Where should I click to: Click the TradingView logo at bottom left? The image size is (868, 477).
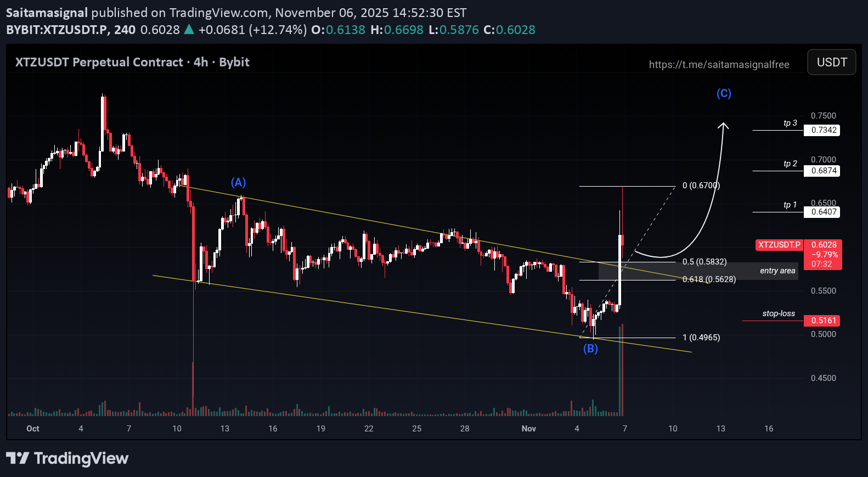67,458
